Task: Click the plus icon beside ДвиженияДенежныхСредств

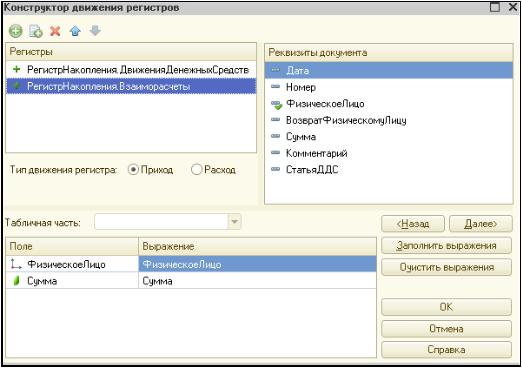Action: 16,69
